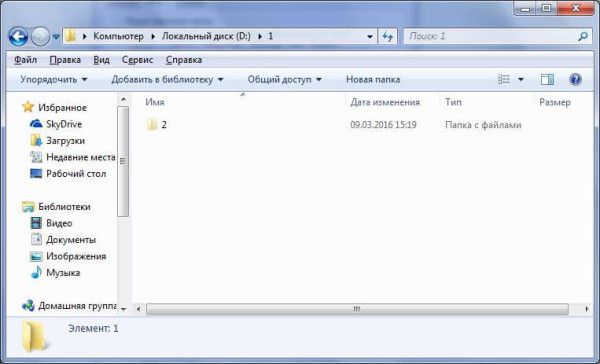Image resolution: width=600 pixels, height=364 pixels.
Task: Select the folder icon named 2
Action: tap(152, 125)
